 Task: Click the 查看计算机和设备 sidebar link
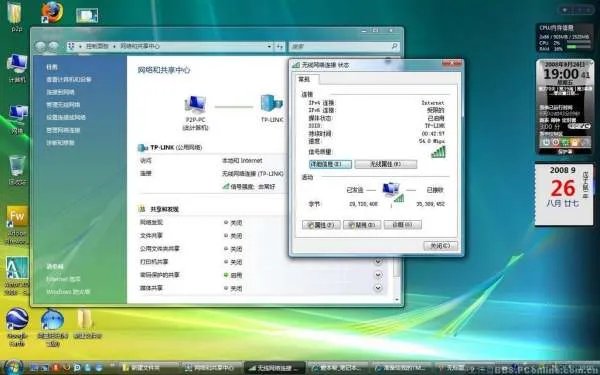(x=69, y=80)
